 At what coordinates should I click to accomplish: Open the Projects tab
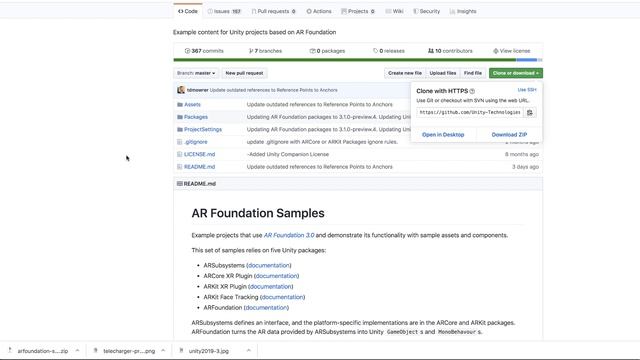(358, 11)
